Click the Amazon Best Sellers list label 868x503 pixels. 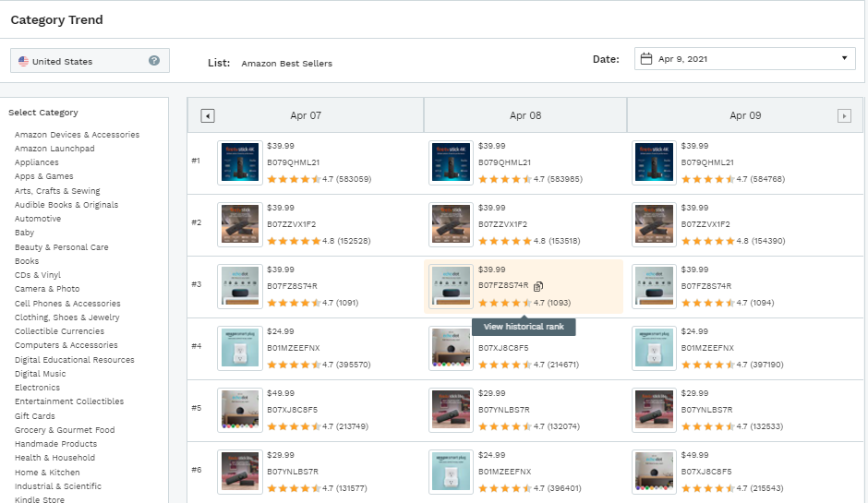[x=287, y=64]
